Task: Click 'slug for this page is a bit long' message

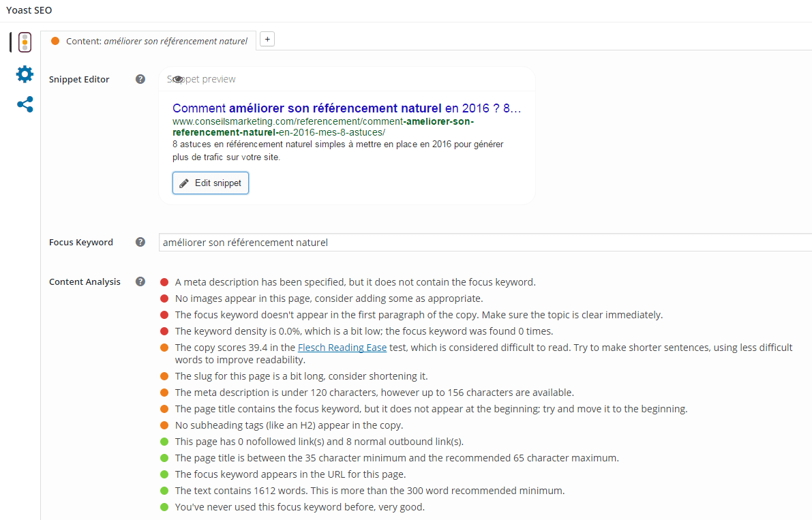Action: coord(301,376)
